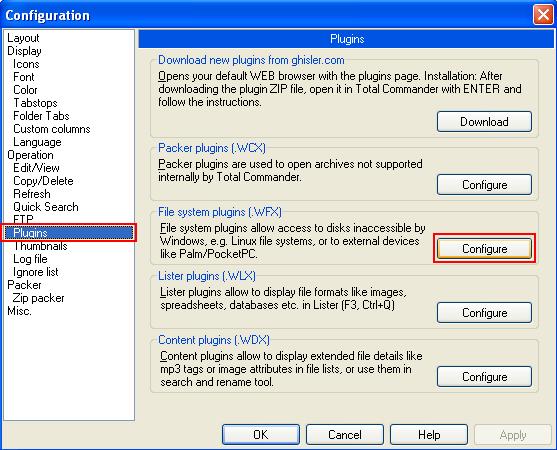Image resolution: width=557 pixels, height=450 pixels.
Task: Configure Lister plugins (.WLX)
Action: [484, 313]
